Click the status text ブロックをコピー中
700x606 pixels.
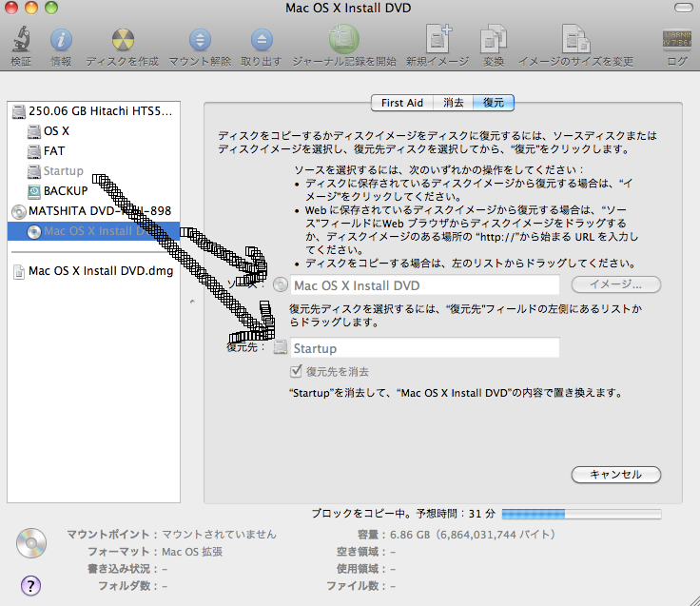(403, 514)
